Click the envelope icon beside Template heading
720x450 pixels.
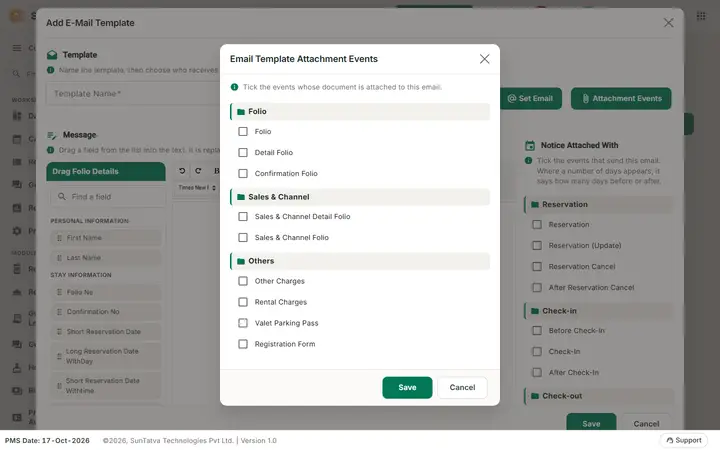tap(52, 55)
